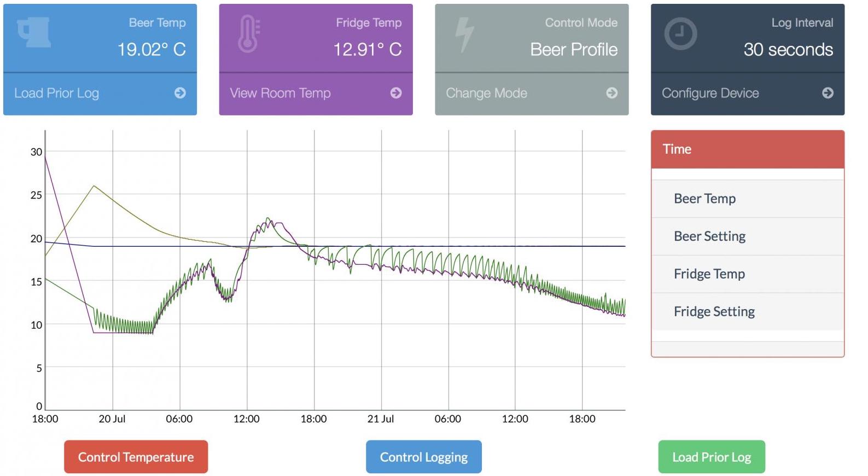Click the beer mug icon
The image size is (868, 476).
(34, 32)
